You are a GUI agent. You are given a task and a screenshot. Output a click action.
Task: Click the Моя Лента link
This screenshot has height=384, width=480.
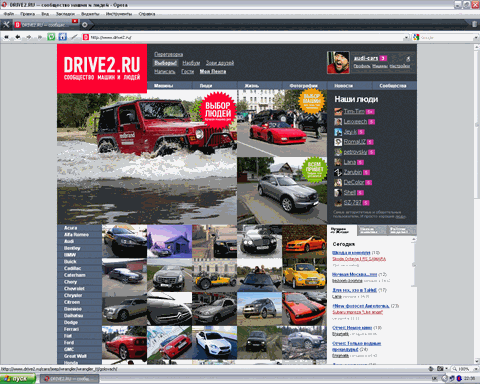[213, 71]
